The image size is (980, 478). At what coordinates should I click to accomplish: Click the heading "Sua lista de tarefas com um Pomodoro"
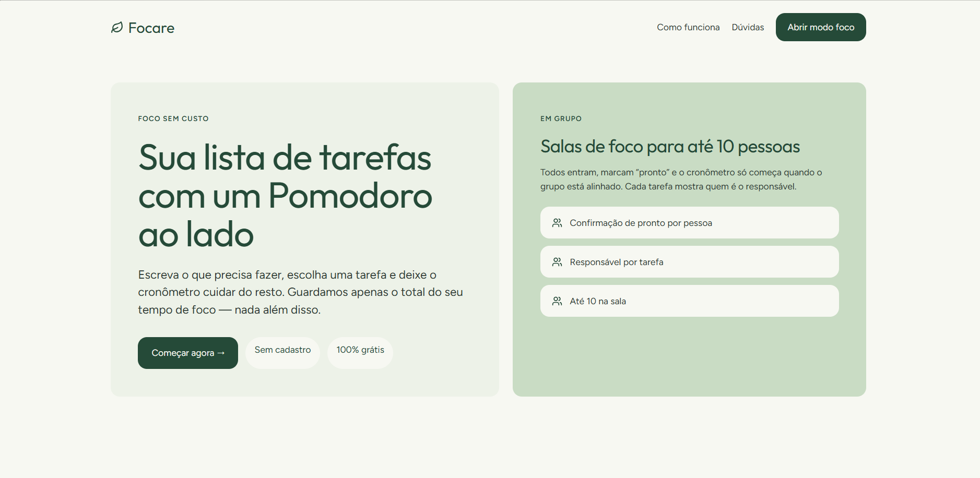(x=286, y=196)
